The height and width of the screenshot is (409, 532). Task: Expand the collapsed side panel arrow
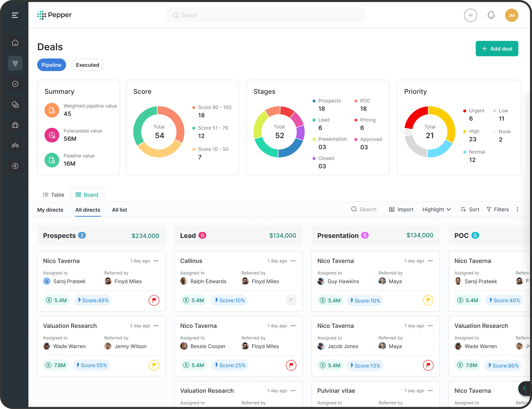[x=525, y=389]
